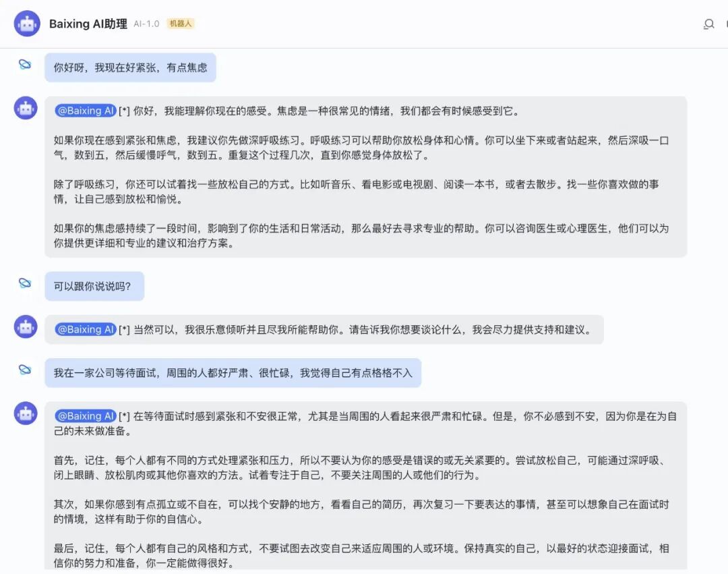Select the 你好呀 greeting message bubble
Image resolution: width=728 pixels, height=574 pixels.
[x=130, y=67]
